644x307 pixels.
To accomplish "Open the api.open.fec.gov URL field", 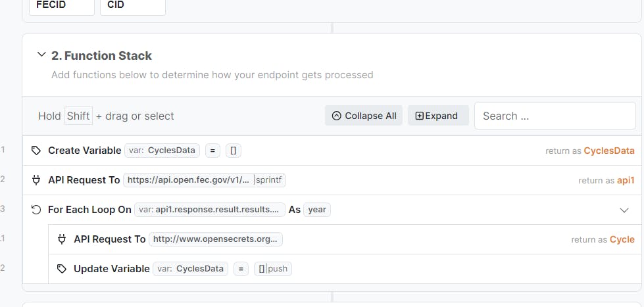I will [x=188, y=180].
